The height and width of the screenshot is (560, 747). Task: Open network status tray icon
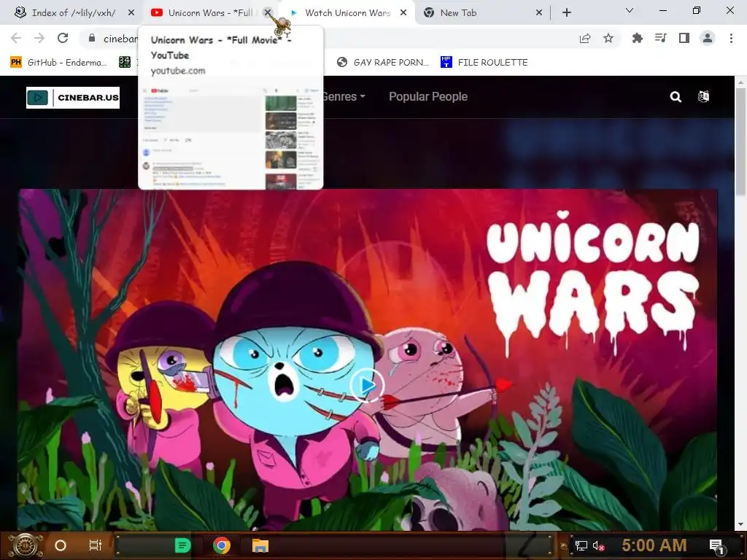click(x=581, y=545)
